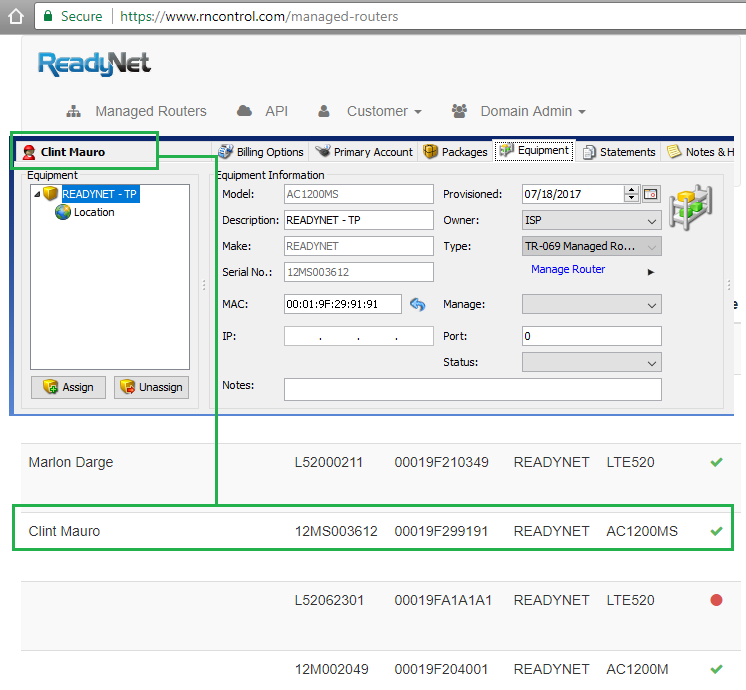
Task: Select the Marlon Darge row name
Action: click(71, 462)
